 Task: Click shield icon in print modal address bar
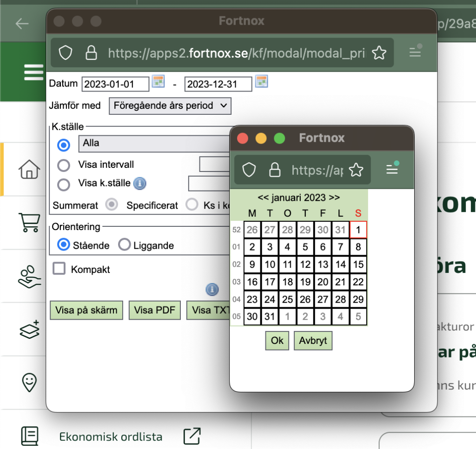click(65, 53)
